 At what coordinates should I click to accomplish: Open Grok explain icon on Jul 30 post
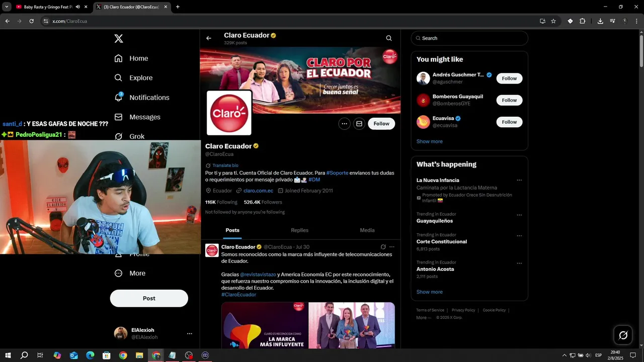point(383,247)
